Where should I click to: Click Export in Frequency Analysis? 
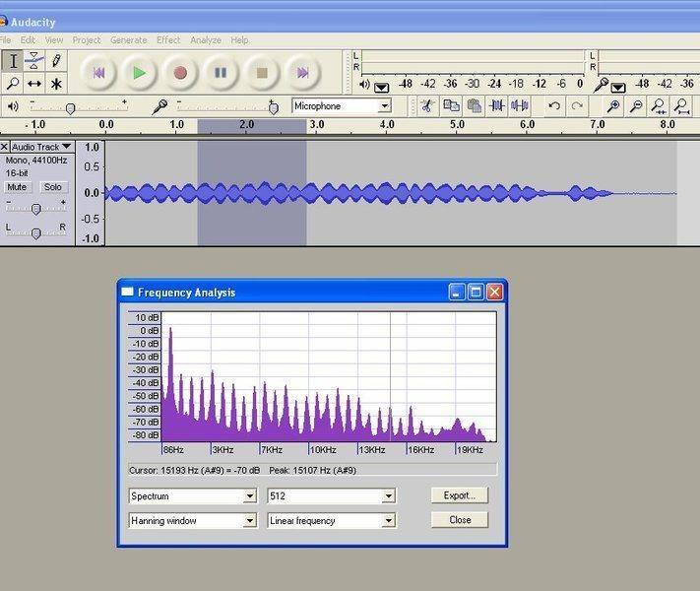point(460,495)
